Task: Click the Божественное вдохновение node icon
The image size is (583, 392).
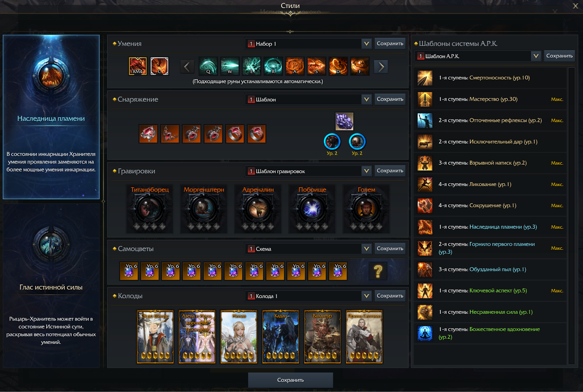Action: [425, 333]
